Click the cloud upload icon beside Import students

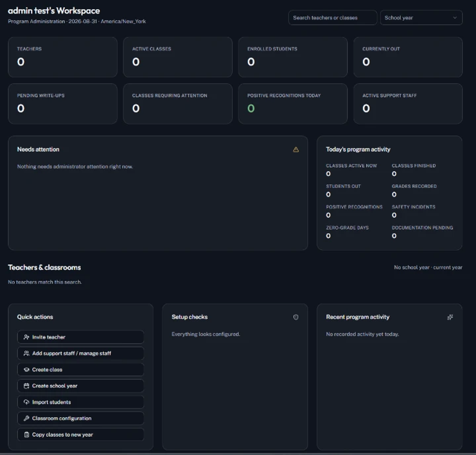[x=26, y=402]
